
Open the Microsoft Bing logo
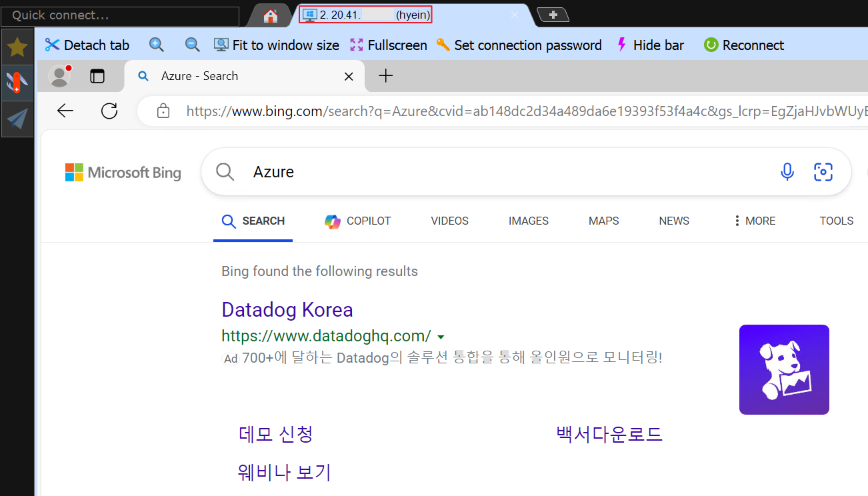point(123,173)
